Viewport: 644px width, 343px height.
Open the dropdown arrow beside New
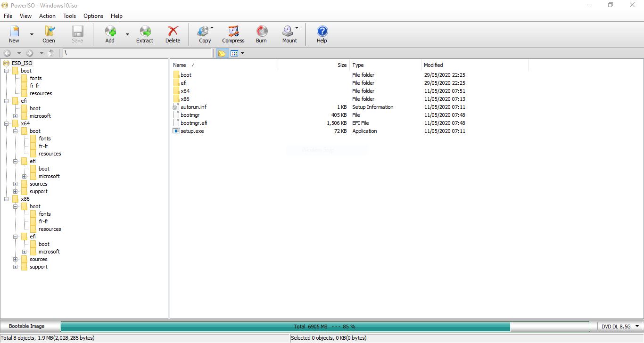click(32, 34)
